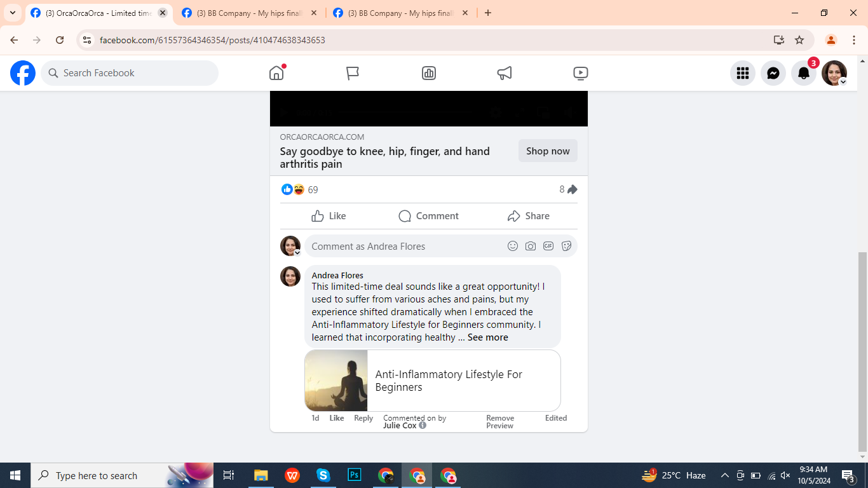Go back to the previous page
This screenshot has width=868, height=488.
(14, 40)
